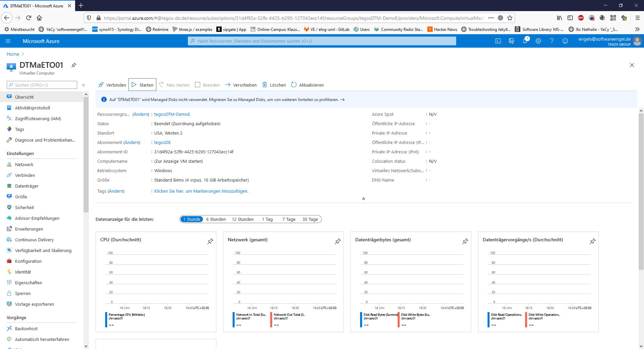This screenshot has width=644, height=349.
Task: Click the Adblock Plus extension icon
Action: click(x=581, y=18)
